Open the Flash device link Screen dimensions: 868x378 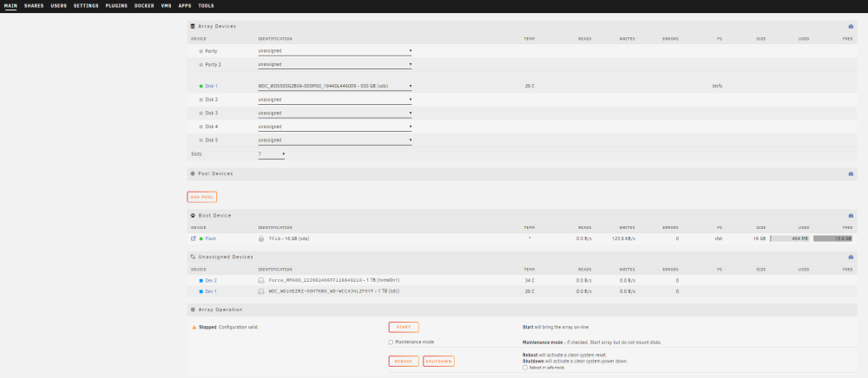pyautogui.click(x=211, y=238)
